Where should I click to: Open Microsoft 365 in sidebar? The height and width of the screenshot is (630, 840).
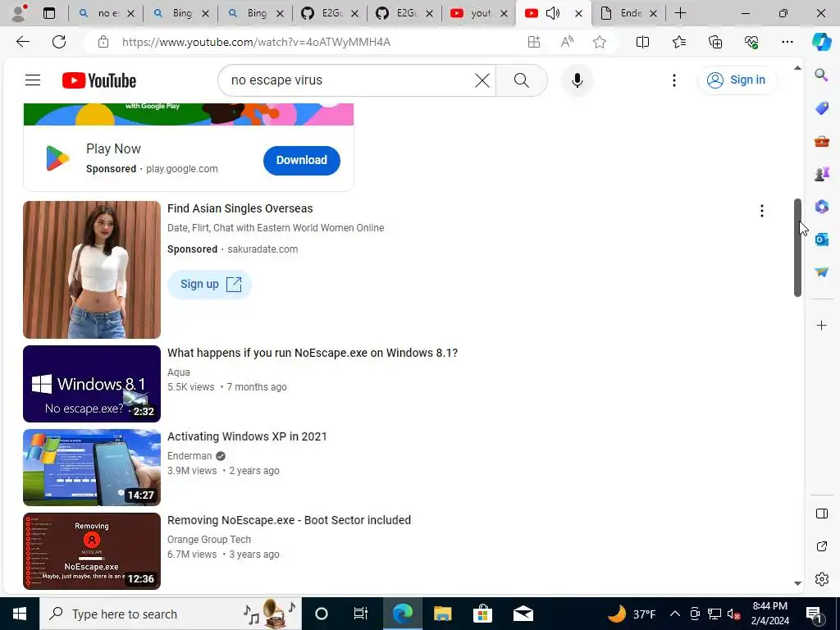(x=821, y=206)
